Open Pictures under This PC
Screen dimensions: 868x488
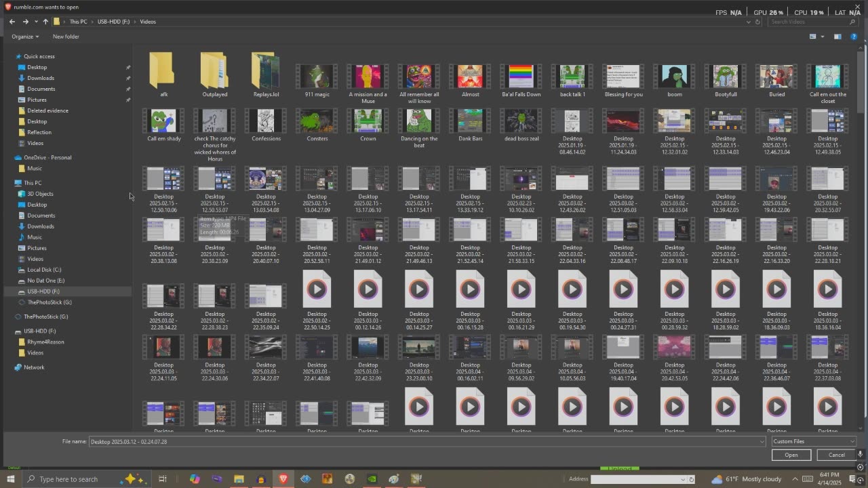(x=37, y=248)
